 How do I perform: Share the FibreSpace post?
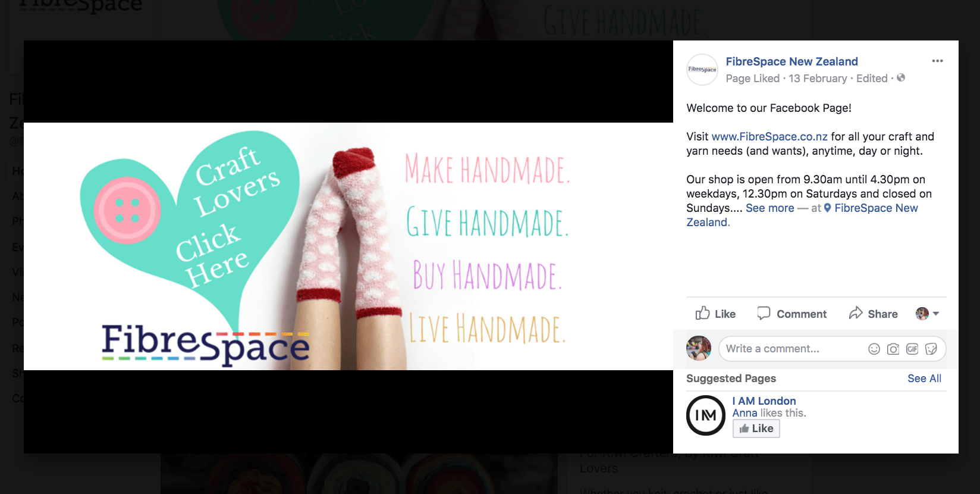tap(873, 314)
